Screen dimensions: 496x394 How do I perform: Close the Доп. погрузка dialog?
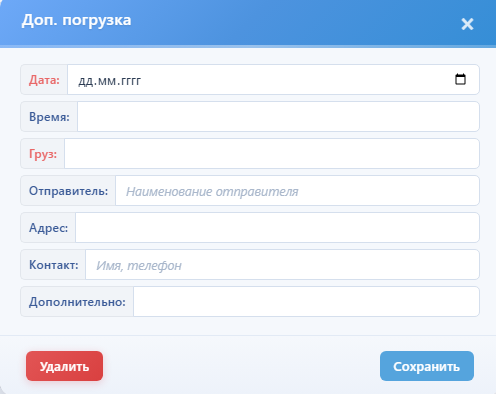(x=467, y=24)
